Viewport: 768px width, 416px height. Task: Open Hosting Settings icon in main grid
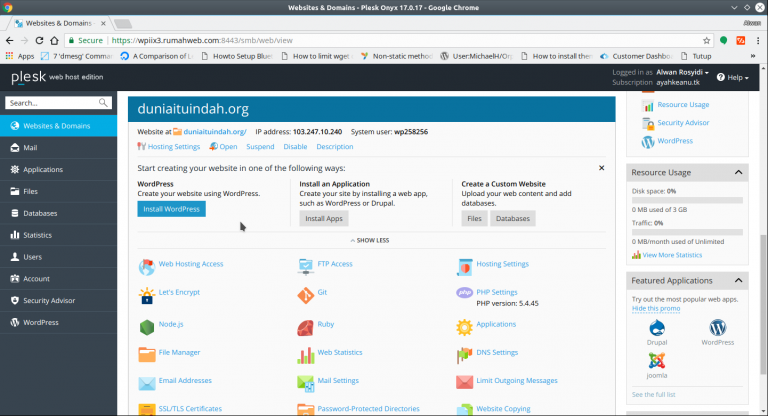click(x=464, y=267)
